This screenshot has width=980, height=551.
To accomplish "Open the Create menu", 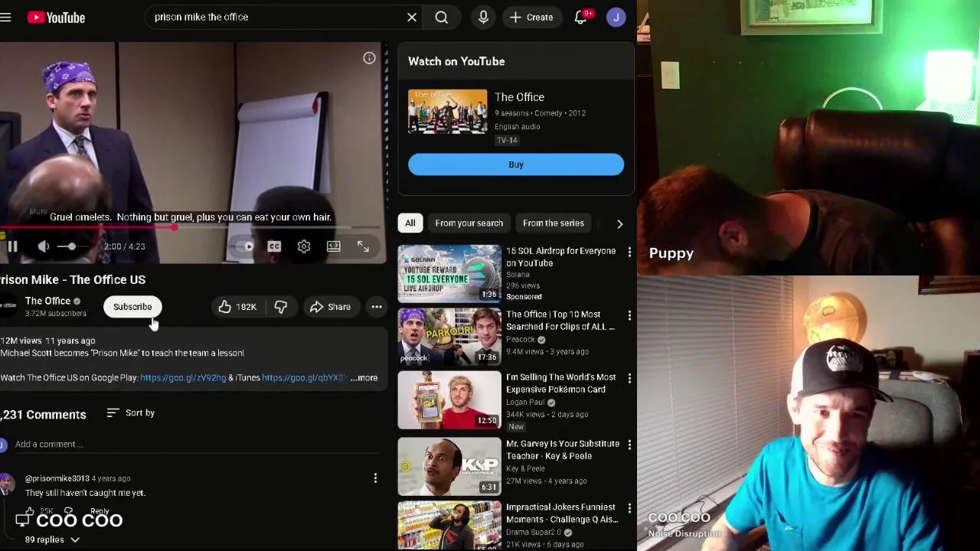I will (532, 17).
